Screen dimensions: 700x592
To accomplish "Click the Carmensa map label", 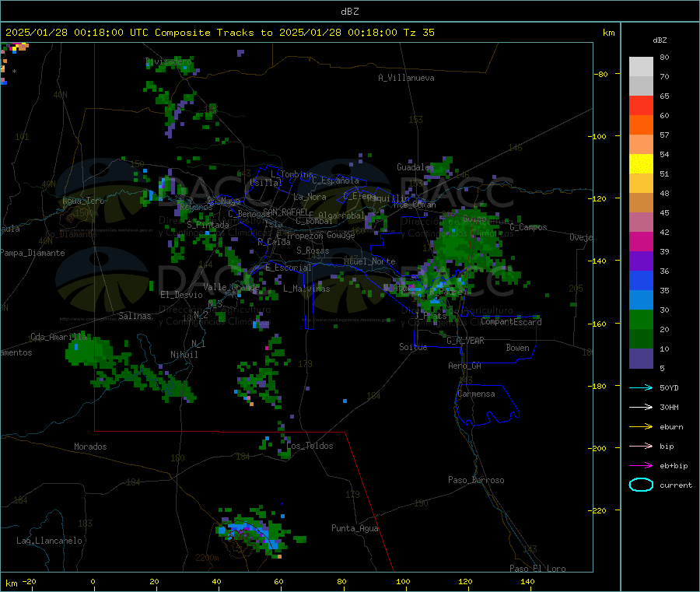I will pyautogui.click(x=476, y=394).
